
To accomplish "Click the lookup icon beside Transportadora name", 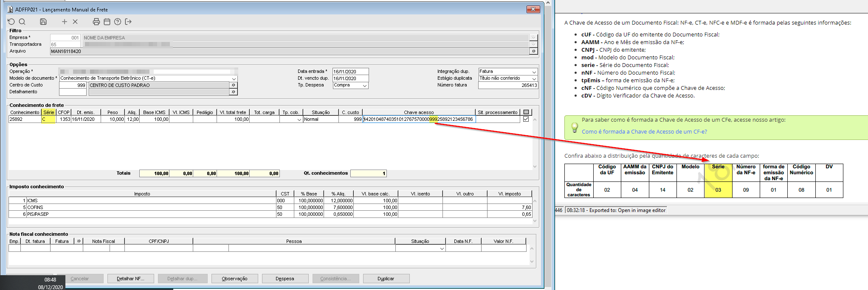I will [533, 44].
